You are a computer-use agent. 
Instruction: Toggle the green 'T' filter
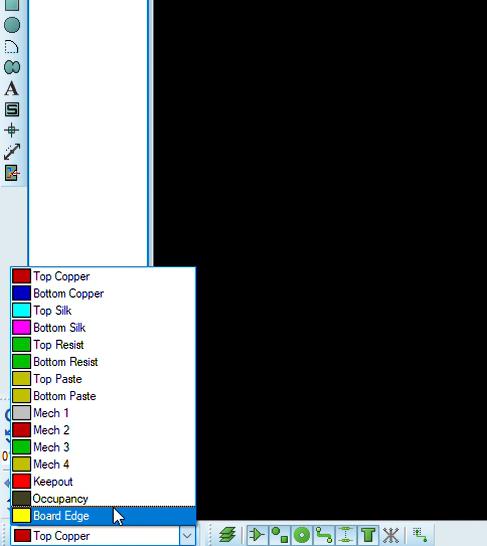click(368, 535)
